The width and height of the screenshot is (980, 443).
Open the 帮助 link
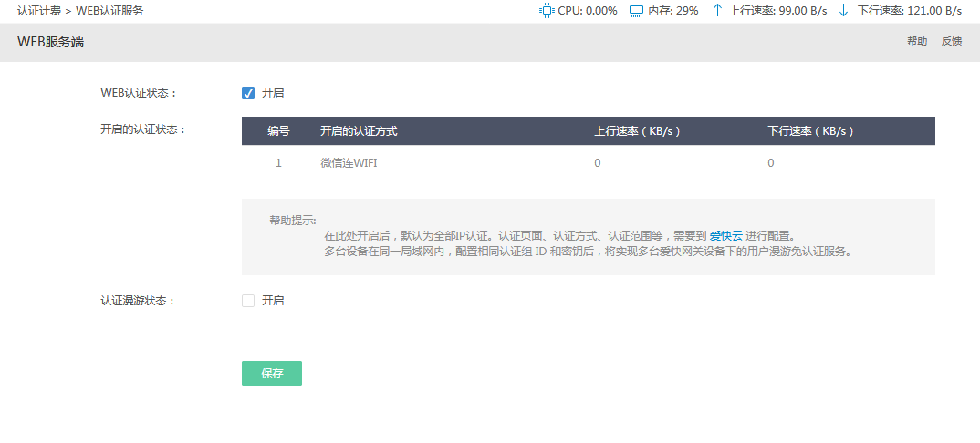coord(917,42)
